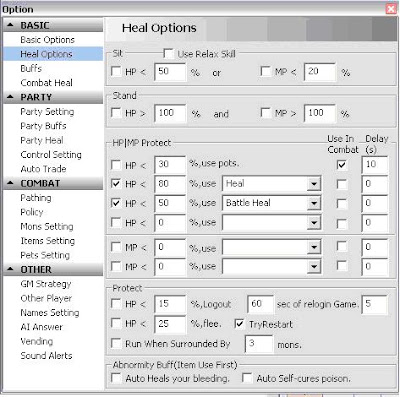Enable HP < 30 use pots checkbox
This screenshot has height=397, width=400.
coord(116,165)
